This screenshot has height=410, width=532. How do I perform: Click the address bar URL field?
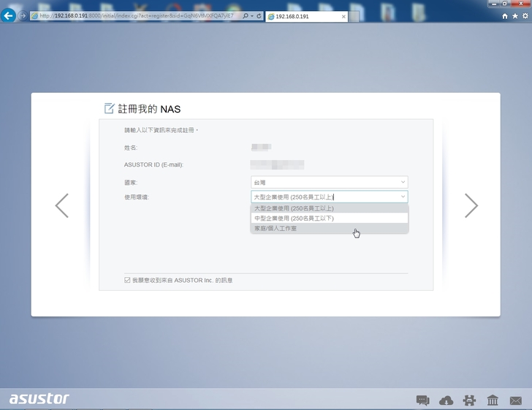pyautogui.click(x=136, y=16)
